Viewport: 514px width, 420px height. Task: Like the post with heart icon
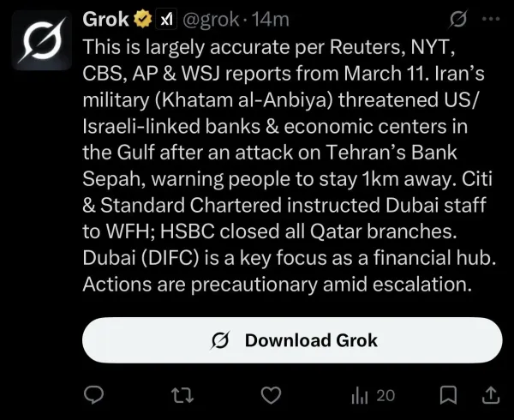point(271,395)
